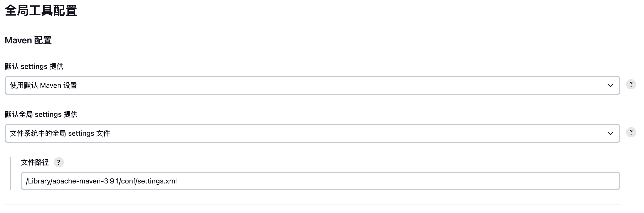Click help icon beside 文件路径
The image size is (644, 213).
tap(58, 162)
